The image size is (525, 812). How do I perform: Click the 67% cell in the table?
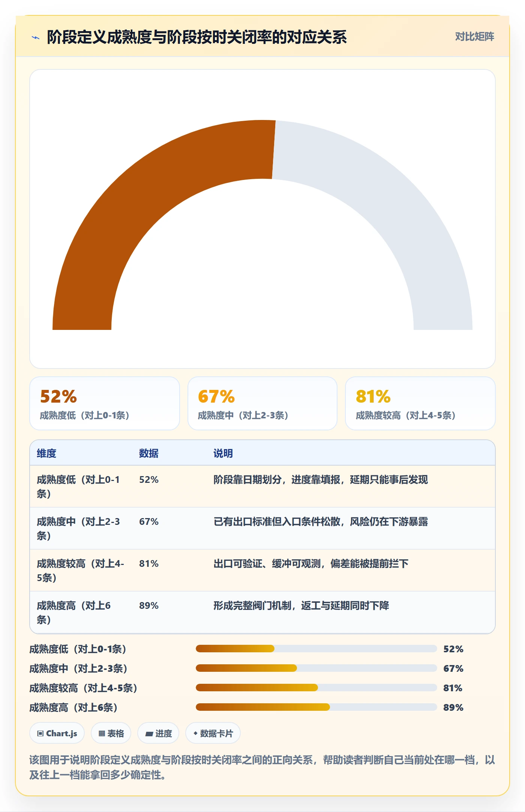149,521
